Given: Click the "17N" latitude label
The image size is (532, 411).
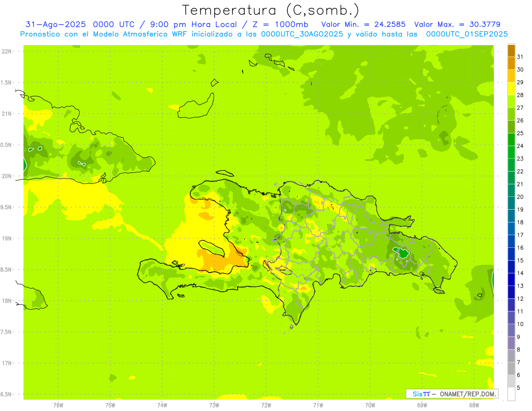Looking at the screenshot, I should click(x=7, y=363).
